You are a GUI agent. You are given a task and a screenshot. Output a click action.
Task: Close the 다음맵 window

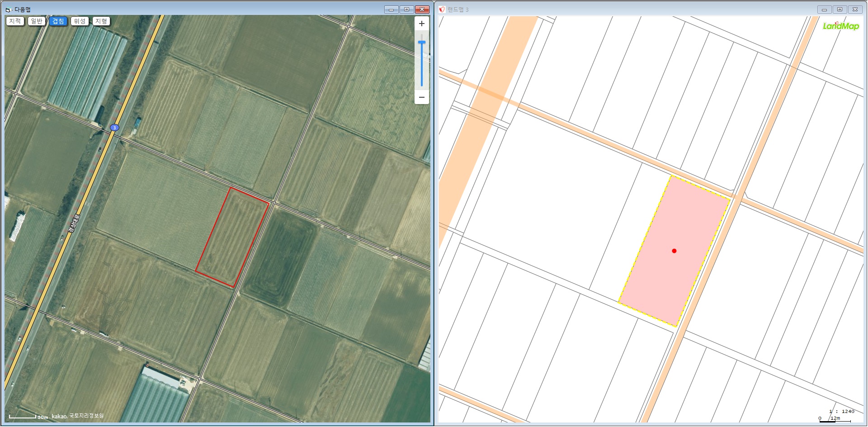coord(422,9)
